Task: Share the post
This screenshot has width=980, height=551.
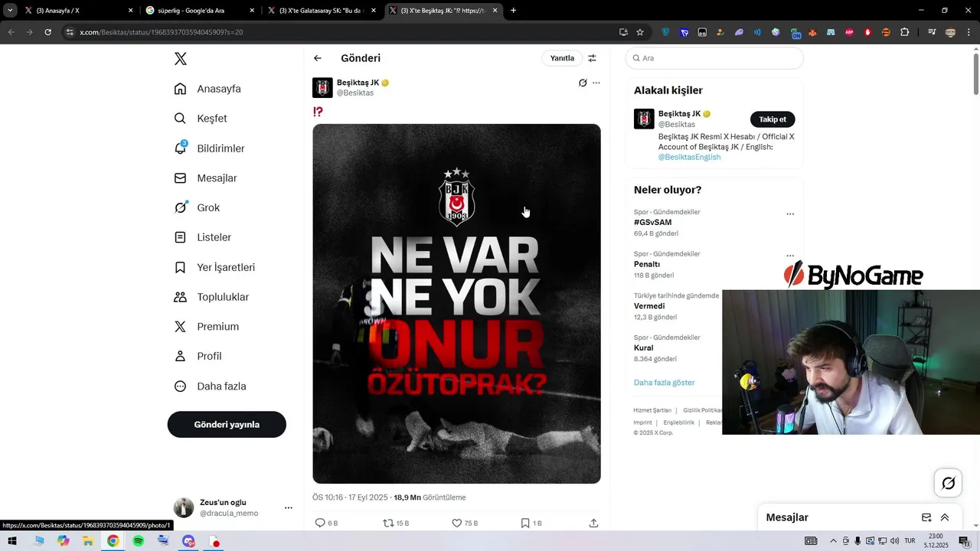Action: pos(593,523)
